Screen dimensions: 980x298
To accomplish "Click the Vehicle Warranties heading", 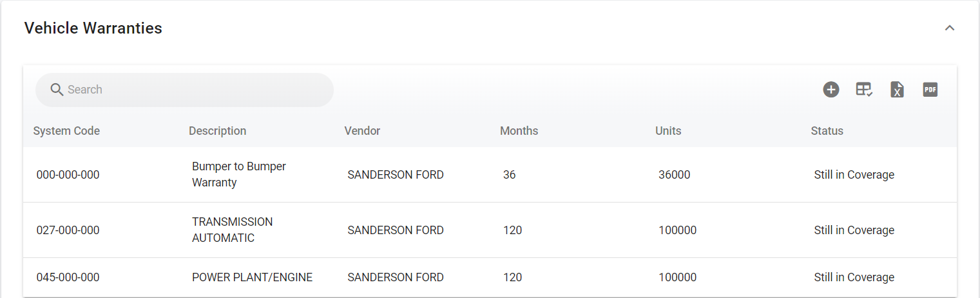I will coord(93,28).
